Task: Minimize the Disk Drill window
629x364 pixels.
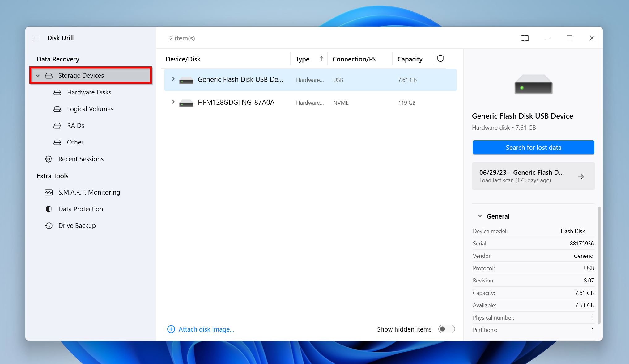Action: tap(547, 38)
